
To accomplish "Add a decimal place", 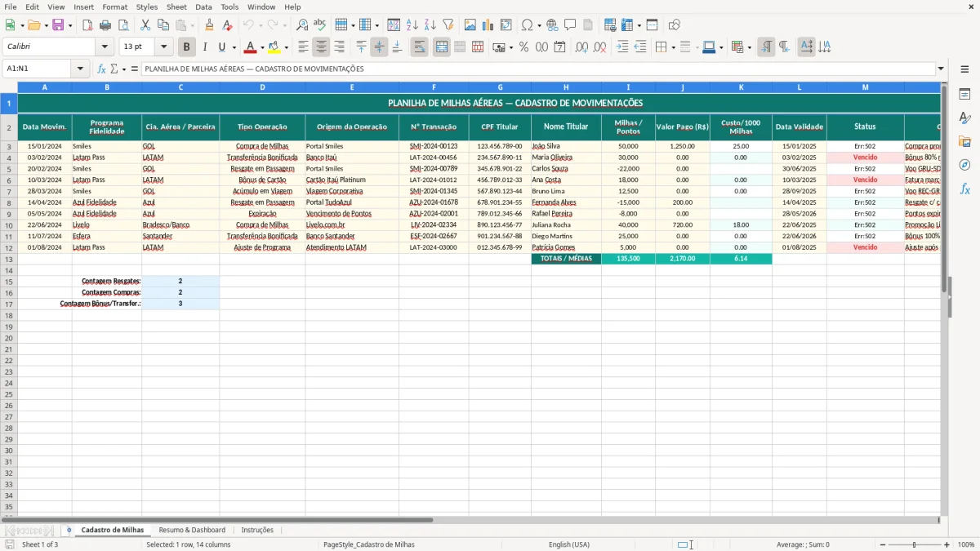I will click(581, 47).
